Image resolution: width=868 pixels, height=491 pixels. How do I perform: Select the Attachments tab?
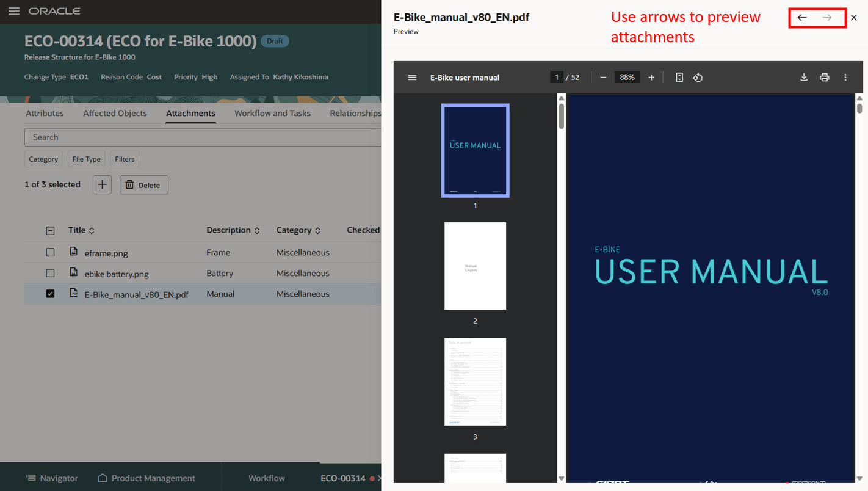190,113
